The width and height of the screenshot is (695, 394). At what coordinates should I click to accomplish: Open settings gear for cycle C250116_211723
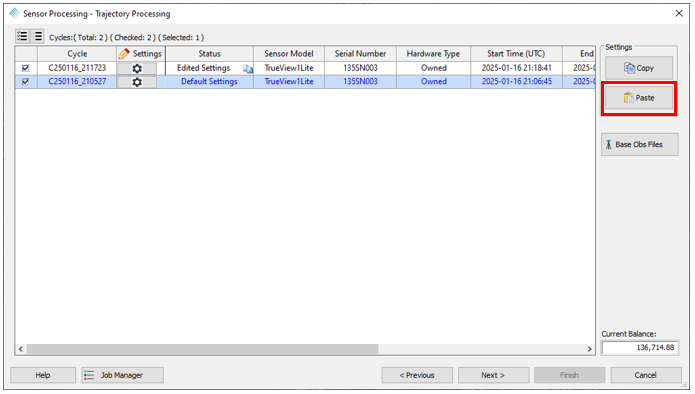click(x=137, y=68)
